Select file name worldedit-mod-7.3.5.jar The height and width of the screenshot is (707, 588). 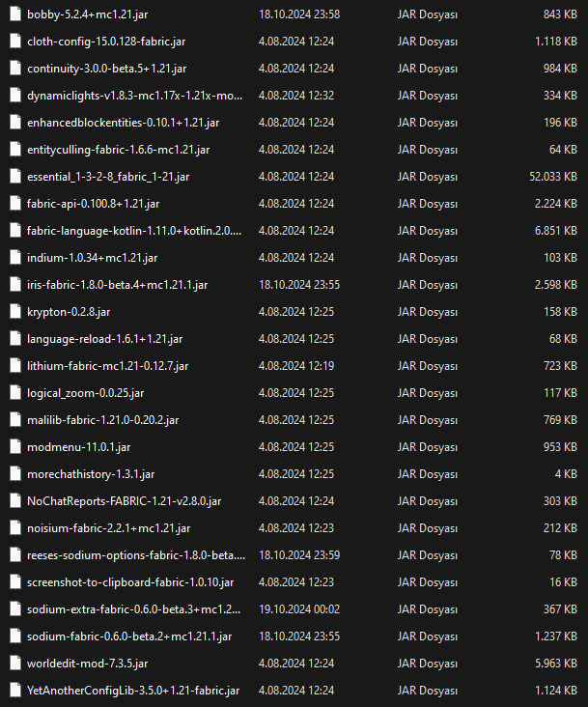88,664
